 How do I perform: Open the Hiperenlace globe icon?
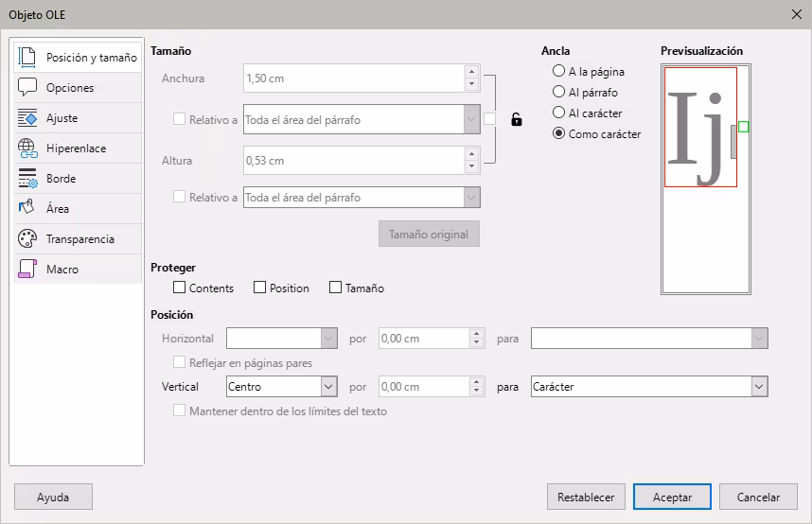[27, 148]
